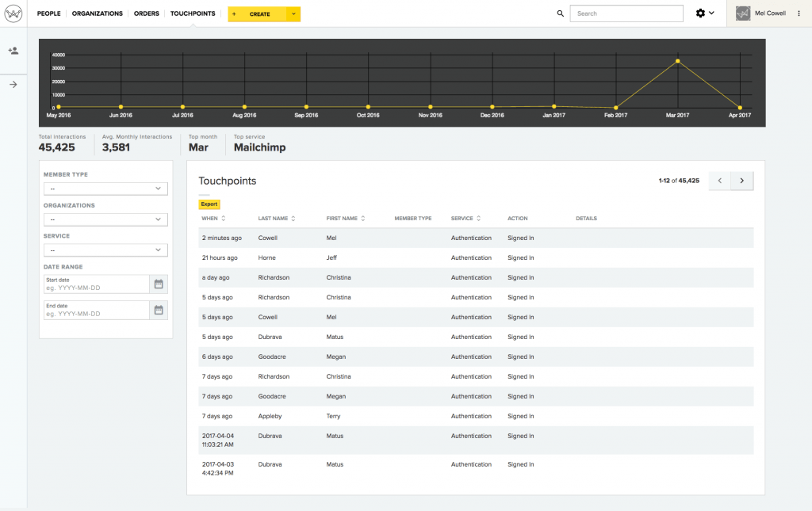Open the Touchpoints menu
The image size is (812, 511).
click(193, 13)
